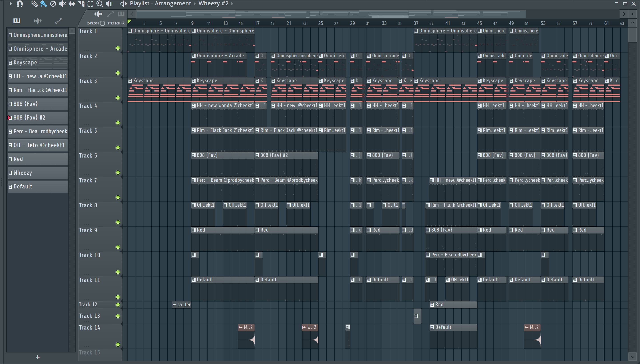Screen dimensions: 640x364
Task: Click the pattern keys mode icon above tracks
Action: [x=121, y=14]
